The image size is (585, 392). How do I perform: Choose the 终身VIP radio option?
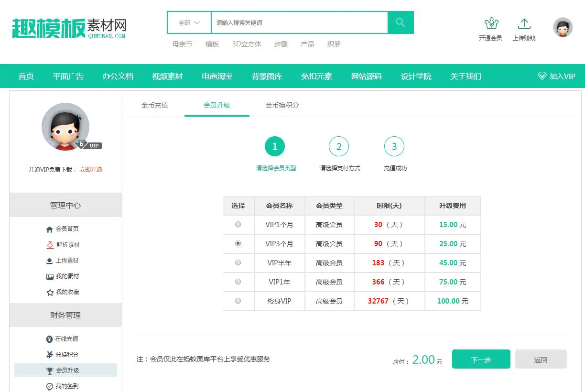pos(238,301)
